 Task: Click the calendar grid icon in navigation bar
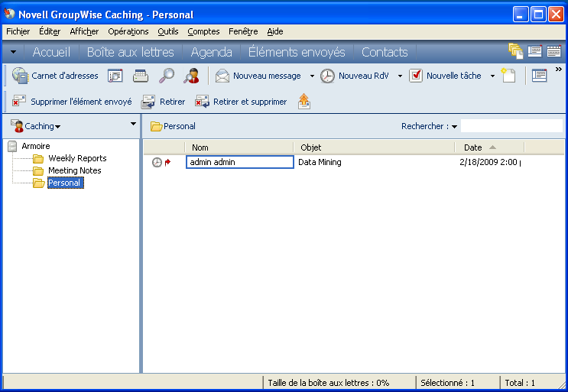click(554, 51)
